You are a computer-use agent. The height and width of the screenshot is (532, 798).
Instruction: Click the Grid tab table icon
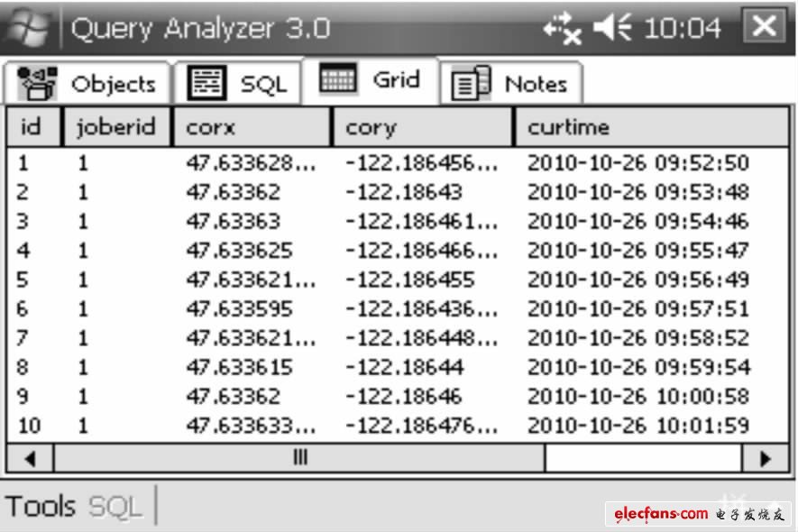338,79
